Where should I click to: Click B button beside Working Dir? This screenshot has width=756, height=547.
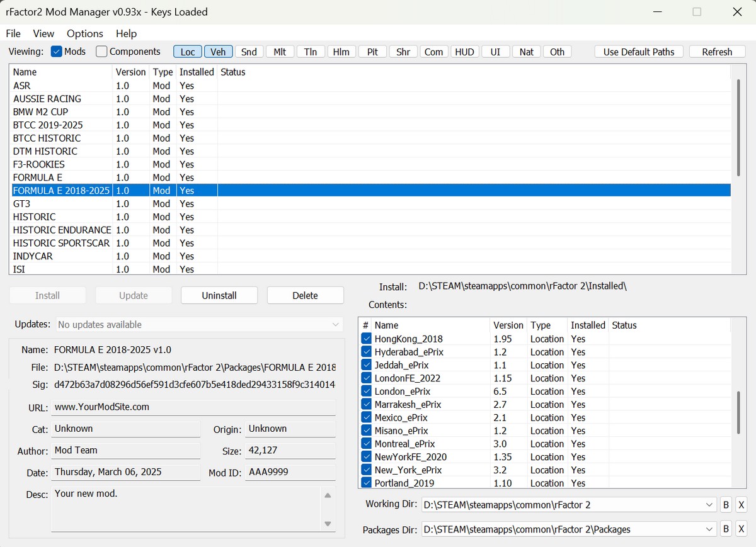(725, 505)
